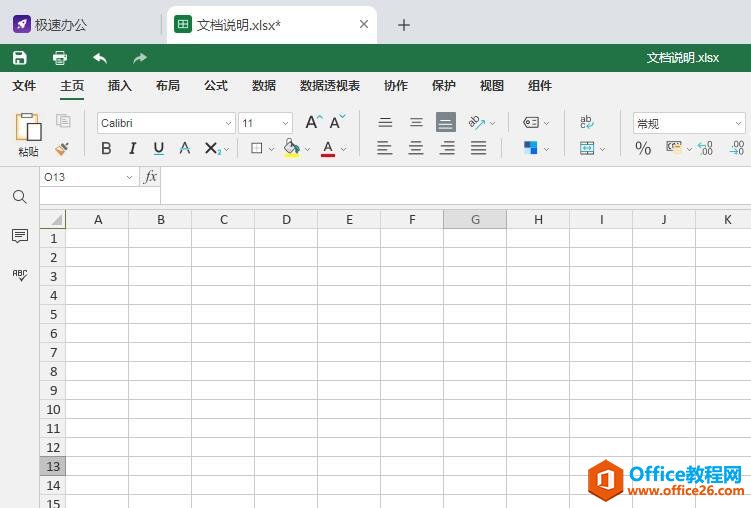751x508 pixels.
Task: Open the 协作 tab
Action: tap(396, 86)
